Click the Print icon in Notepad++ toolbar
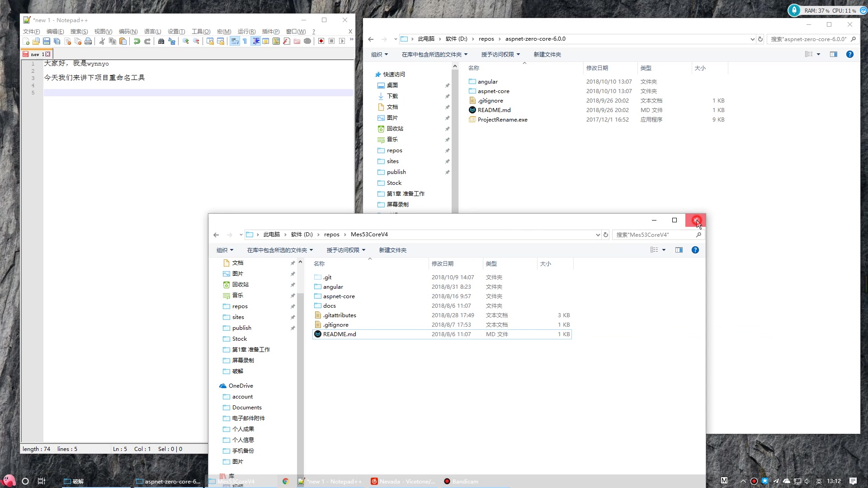The width and height of the screenshot is (868, 488). 89,41
